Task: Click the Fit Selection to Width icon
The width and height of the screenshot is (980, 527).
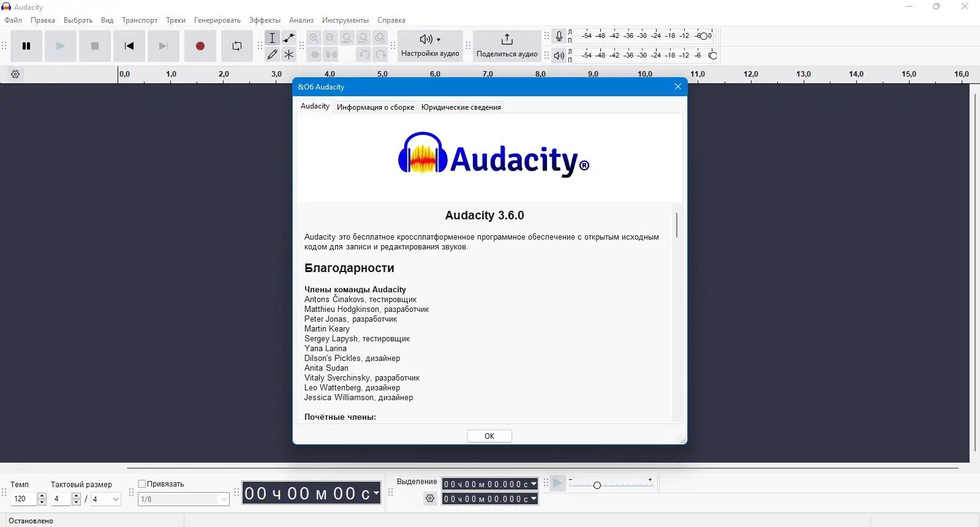Action: point(347,38)
